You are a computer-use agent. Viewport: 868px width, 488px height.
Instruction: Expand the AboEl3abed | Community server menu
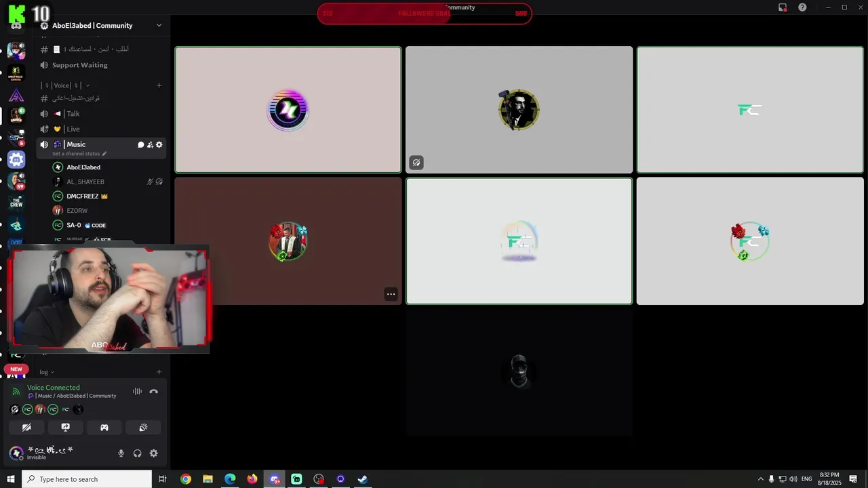pos(102,26)
